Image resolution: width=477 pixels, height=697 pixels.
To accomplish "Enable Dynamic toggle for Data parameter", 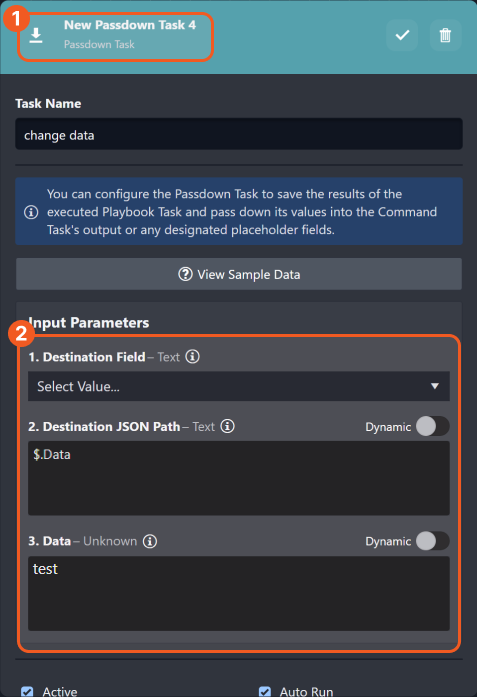I will tap(433, 541).
